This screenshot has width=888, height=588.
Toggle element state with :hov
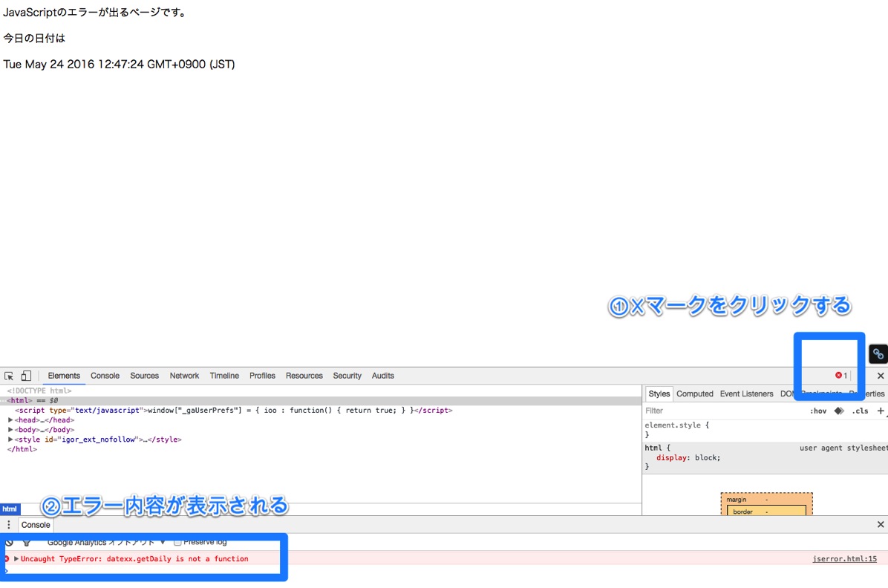[x=817, y=411]
